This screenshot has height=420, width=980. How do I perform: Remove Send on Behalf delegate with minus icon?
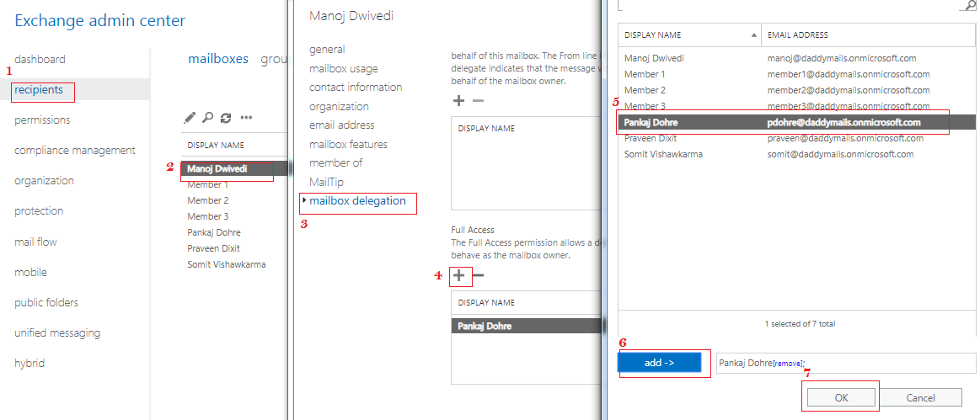[x=478, y=100]
